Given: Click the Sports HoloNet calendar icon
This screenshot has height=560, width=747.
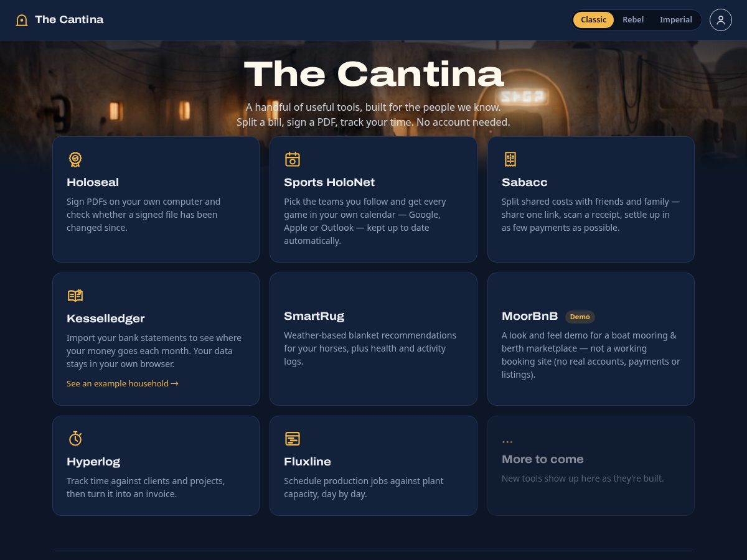Looking at the screenshot, I should coord(293,159).
